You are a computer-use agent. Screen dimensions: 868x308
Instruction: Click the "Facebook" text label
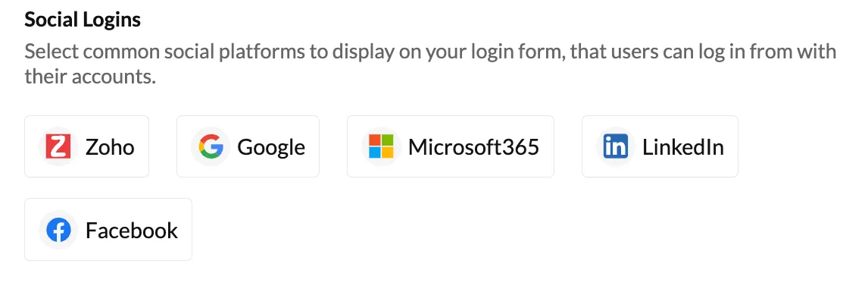[132, 231]
